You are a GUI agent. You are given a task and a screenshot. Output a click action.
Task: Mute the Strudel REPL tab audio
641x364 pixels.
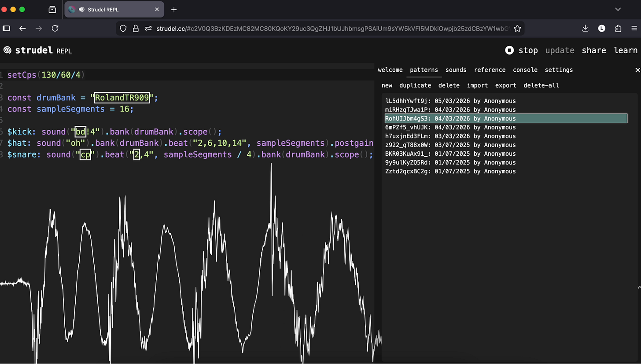81,9
